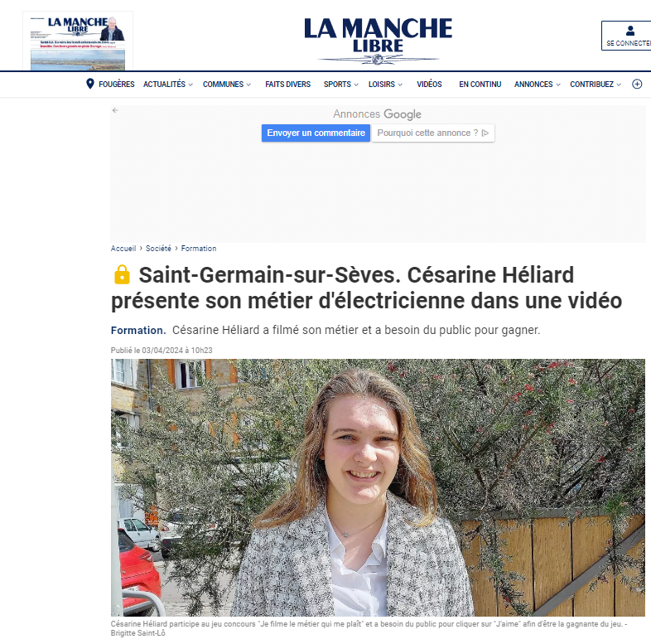651x644 pixels.
Task: Go to En continu news feed
Action: click(x=480, y=85)
